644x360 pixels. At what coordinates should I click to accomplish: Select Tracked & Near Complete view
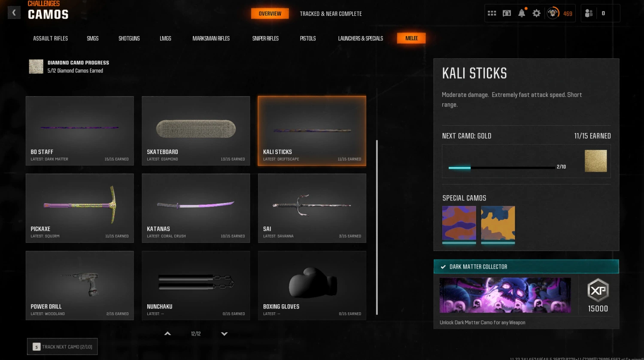click(331, 14)
